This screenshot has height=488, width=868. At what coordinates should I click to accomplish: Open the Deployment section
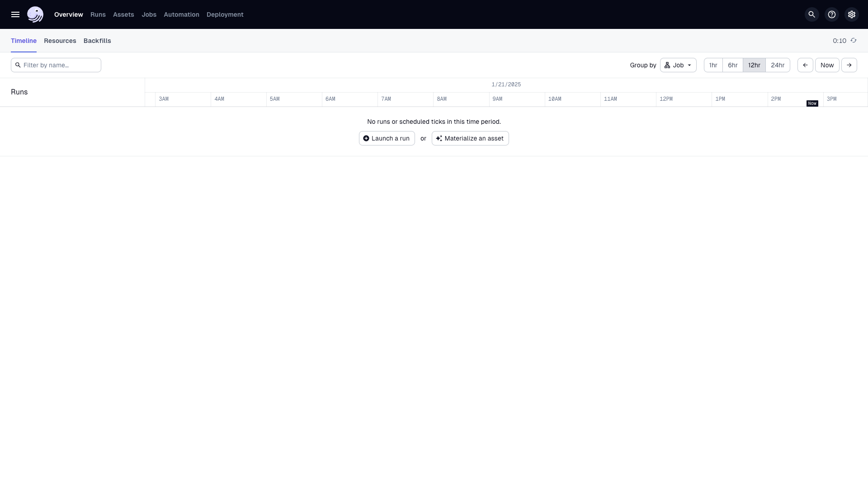[x=225, y=14]
